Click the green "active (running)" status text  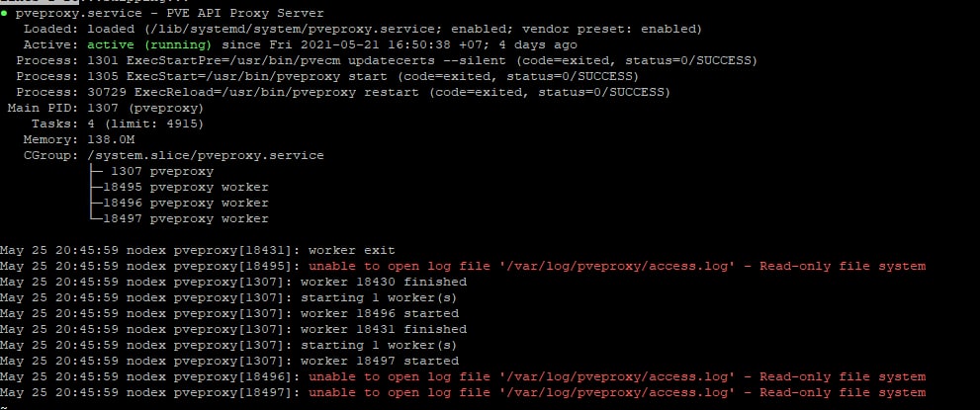pos(148,44)
